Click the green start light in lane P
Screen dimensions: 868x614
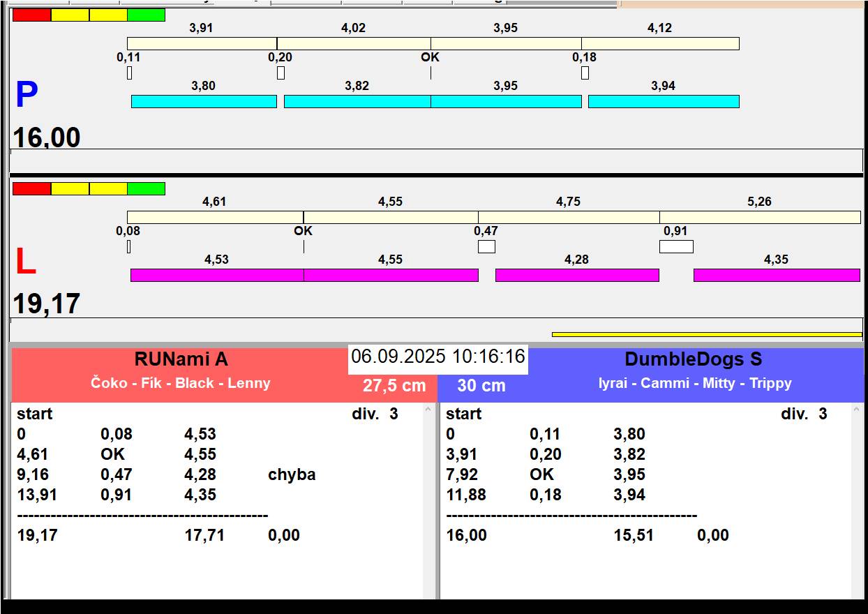click(x=147, y=15)
